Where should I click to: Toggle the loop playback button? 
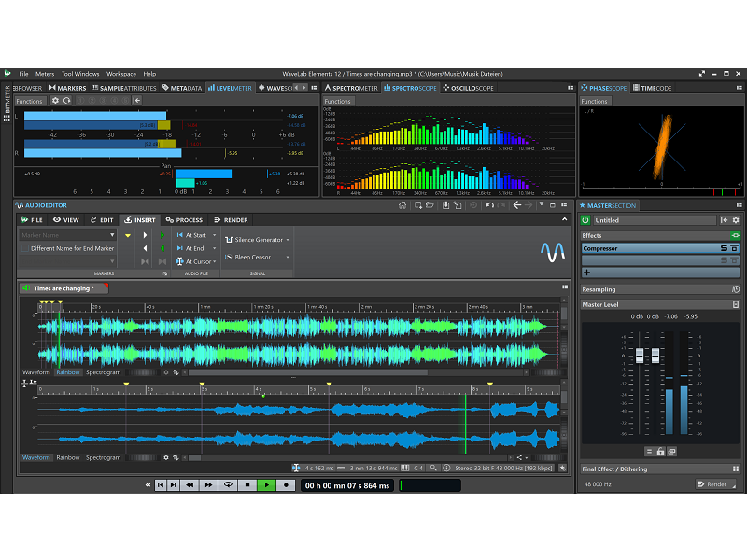point(228,485)
